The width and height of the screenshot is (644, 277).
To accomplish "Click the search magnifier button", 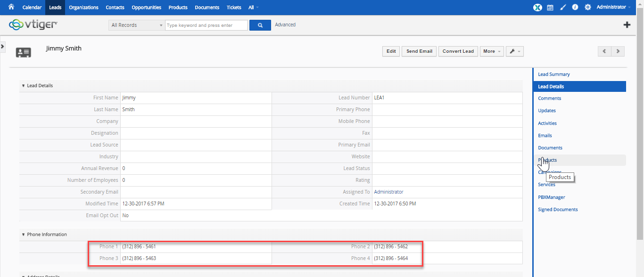I will tap(260, 25).
